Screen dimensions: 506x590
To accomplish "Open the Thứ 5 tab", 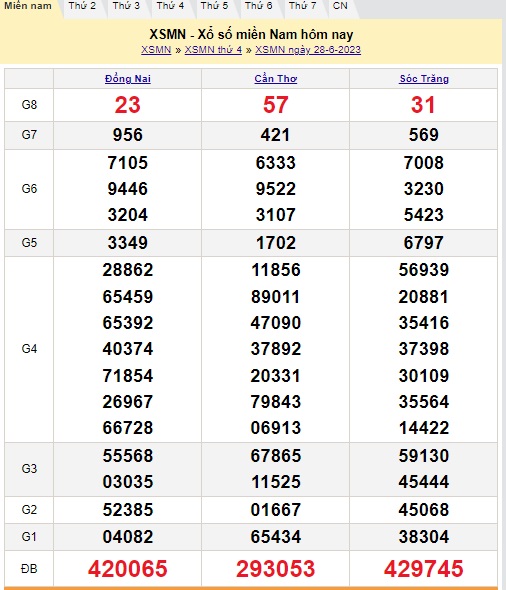I will 214,6.
